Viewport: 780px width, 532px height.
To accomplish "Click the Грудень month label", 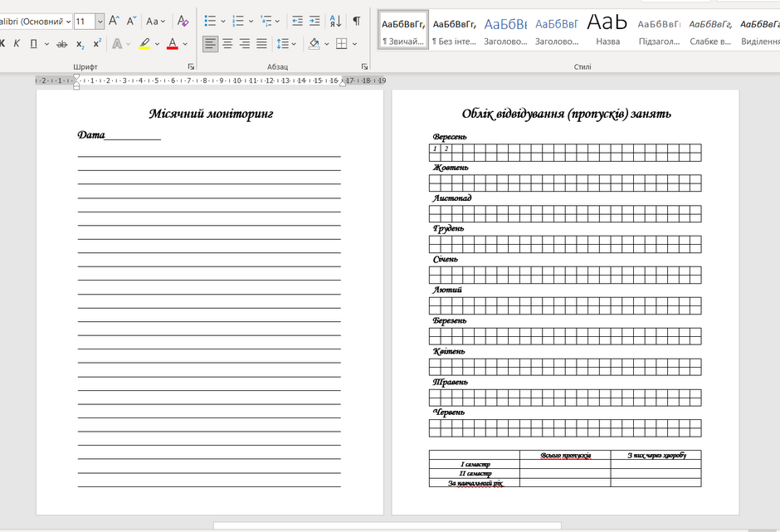I will click(448, 228).
